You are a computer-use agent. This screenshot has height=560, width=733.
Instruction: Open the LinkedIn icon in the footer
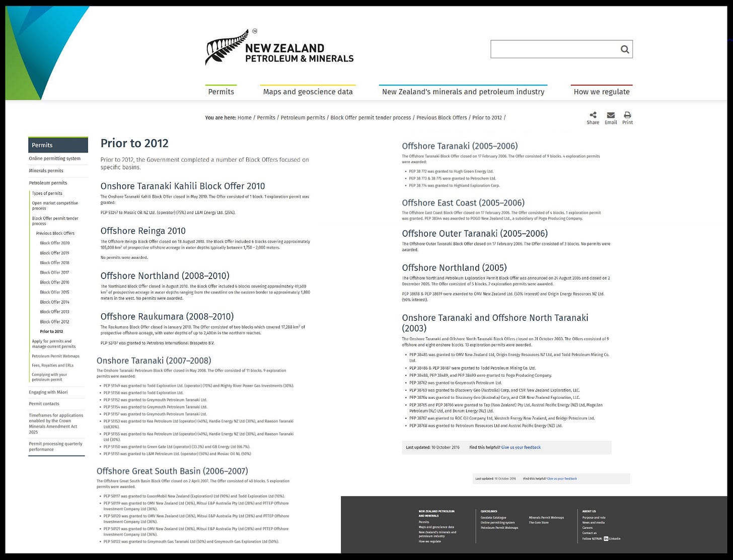point(606,538)
